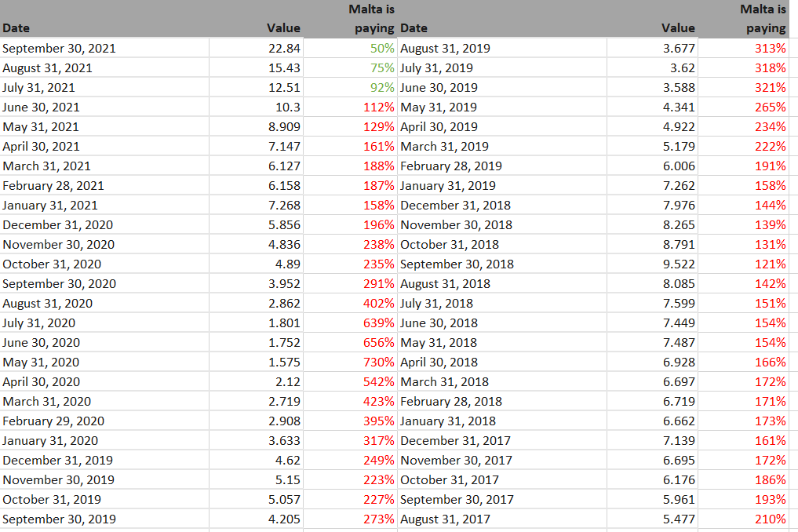
Task: Select the August 31, 2017 date cell
Action: [x=445, y=519]
